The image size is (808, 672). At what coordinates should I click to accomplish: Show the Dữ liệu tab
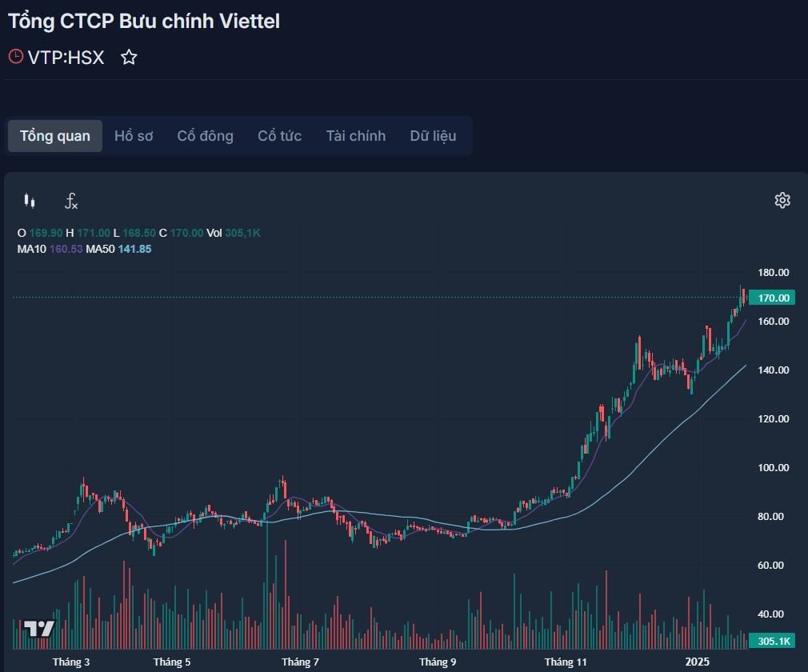[x=433, y=136]
